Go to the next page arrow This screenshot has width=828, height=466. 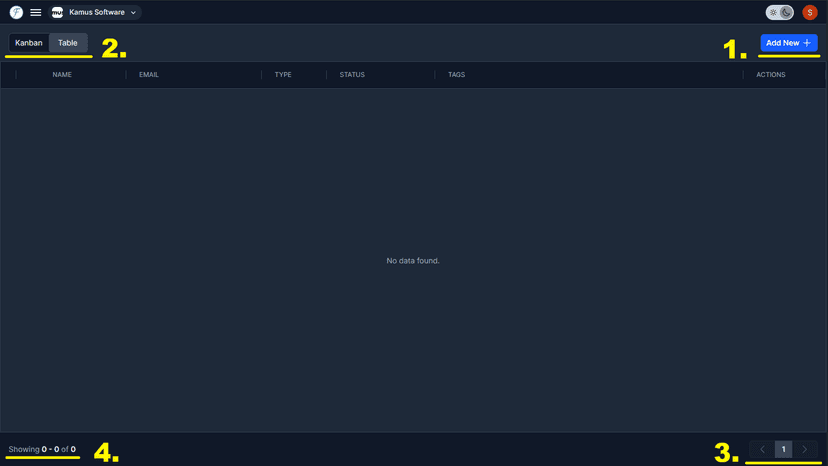point(805,449)
